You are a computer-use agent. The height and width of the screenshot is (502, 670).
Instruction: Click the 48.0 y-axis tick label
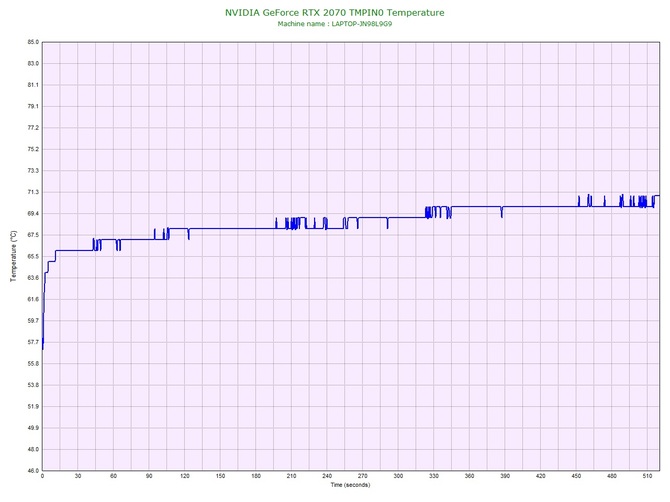point(33,449)
